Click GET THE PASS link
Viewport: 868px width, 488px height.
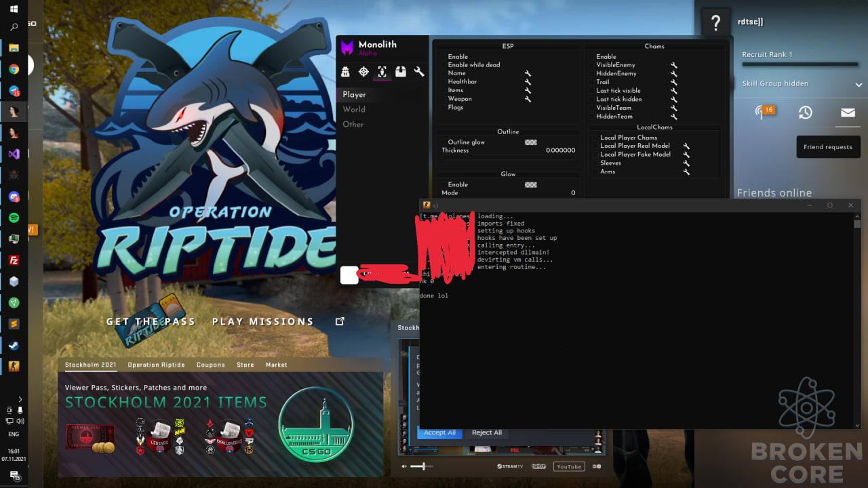tap(151, 321)
